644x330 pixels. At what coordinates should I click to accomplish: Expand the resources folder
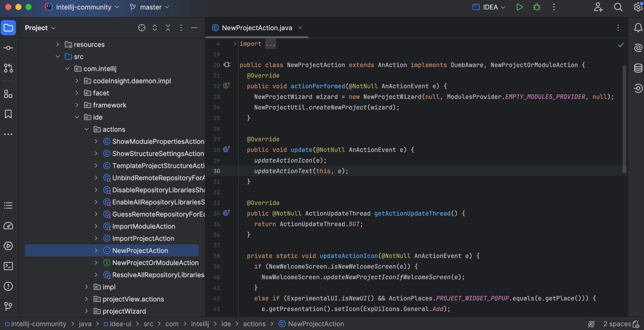pyautogui.click(x=58, y=44)
